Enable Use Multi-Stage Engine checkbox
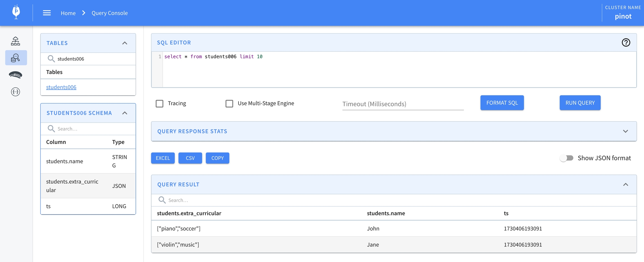The height and width of the screenshot is (262, 644). click(x=229, y=104)
